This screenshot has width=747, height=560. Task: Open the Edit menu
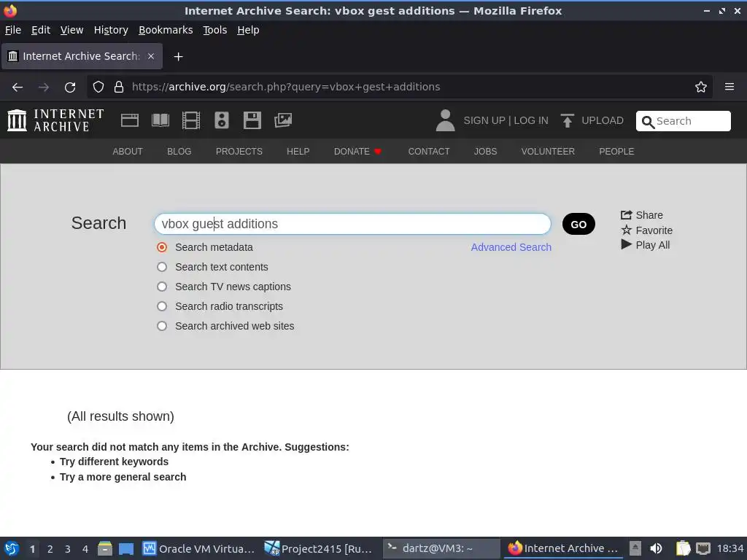coord(41,30)
